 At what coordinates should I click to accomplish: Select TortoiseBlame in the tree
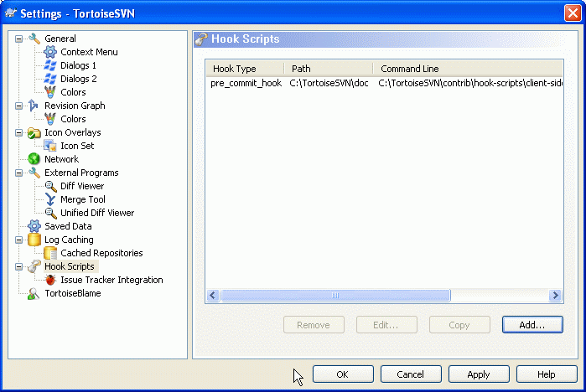coord(73,293)
